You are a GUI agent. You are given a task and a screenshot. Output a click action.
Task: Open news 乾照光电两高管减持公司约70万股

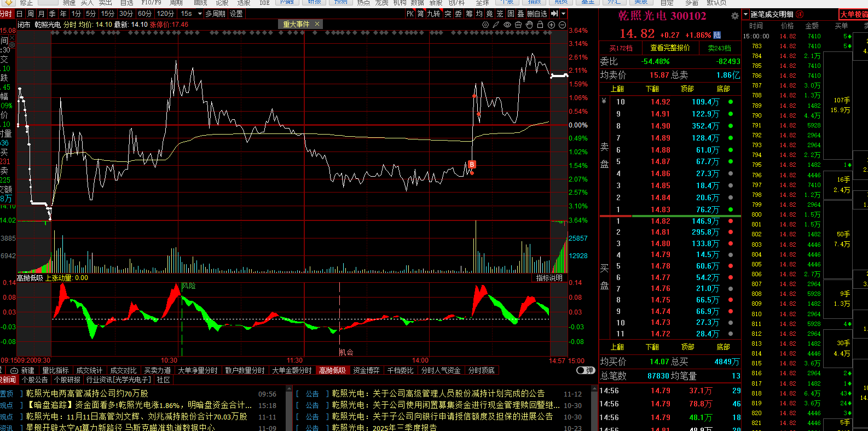[87, 393]
